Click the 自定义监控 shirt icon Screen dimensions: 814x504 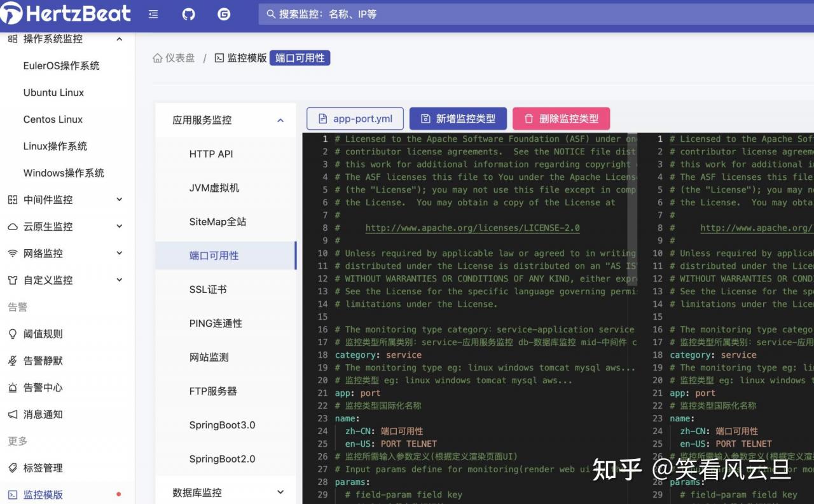pos(12,280)
